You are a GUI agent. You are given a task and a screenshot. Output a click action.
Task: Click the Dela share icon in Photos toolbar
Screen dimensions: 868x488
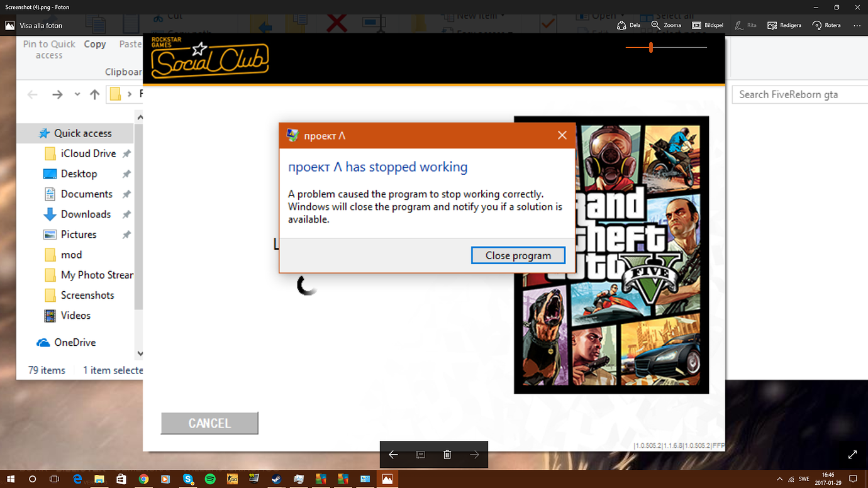628,25
